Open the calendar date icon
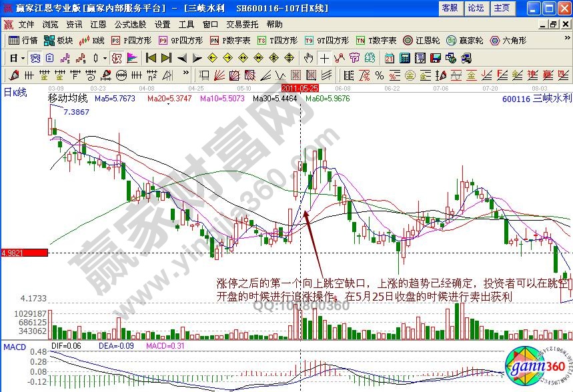This screenshot has height=392, width=573. 390,58
